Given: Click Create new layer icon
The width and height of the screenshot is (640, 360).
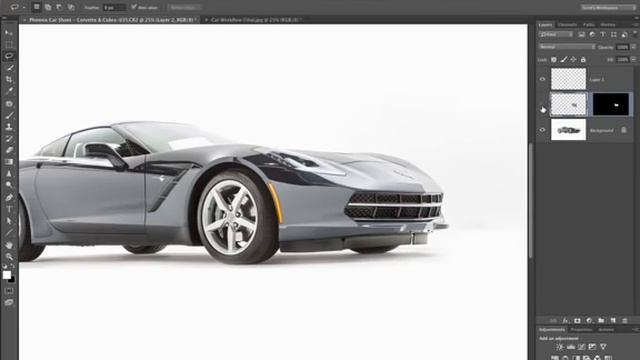Looking at the screenshot, I should point(613,321).
